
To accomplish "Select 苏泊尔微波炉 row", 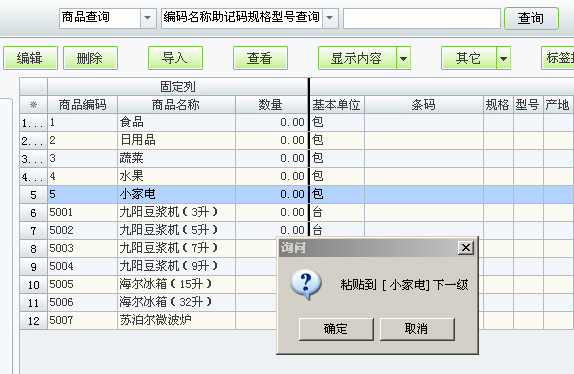I will pyautogui.click(x=148, y=320).
